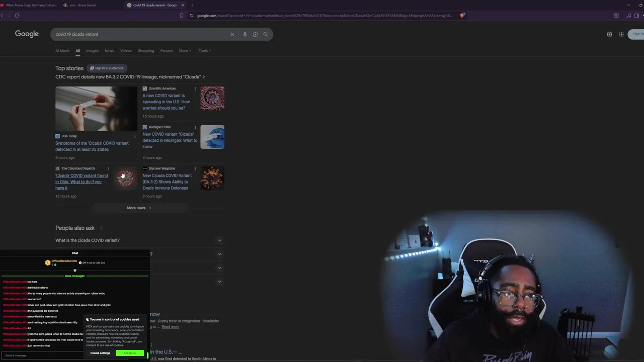Open 'Cicada COVID variant found in Ohio' article
Image resolution: width=644 pixels, height=362 pixels.
(x=82, y=182)
